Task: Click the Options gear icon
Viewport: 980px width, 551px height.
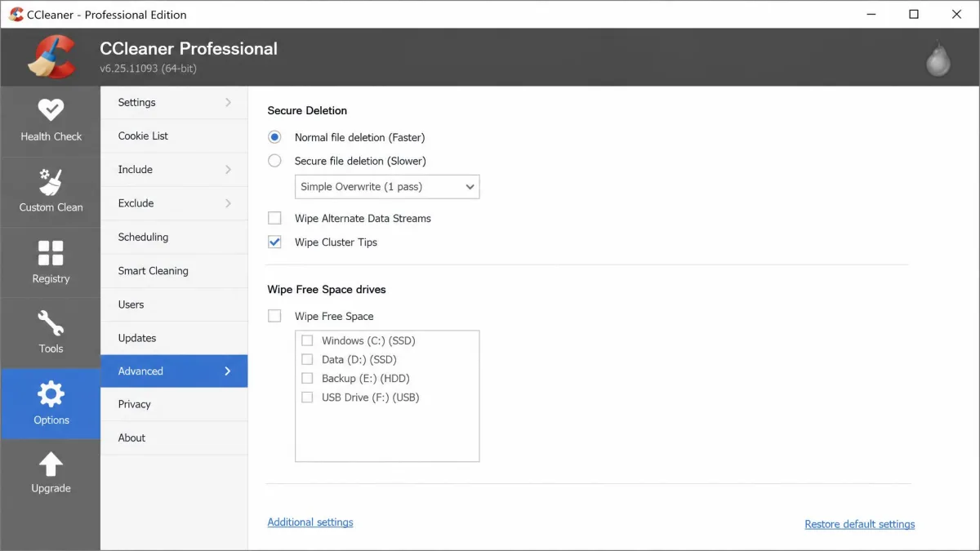Action: 51,394
